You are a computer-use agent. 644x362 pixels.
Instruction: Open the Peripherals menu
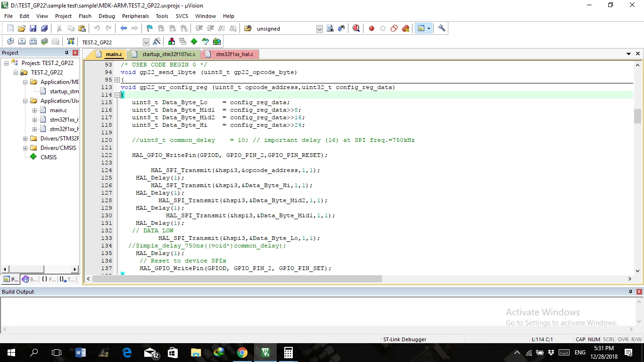(x=135, y=16)
